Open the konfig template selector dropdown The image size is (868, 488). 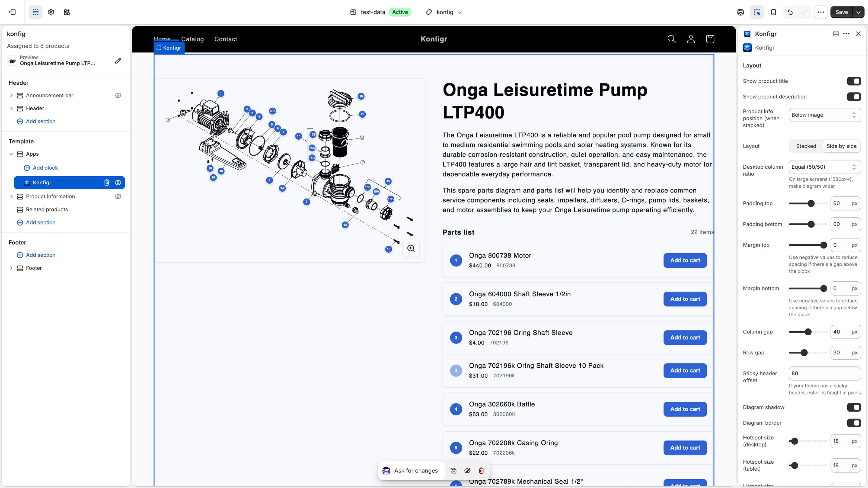(x=444, y=12)
